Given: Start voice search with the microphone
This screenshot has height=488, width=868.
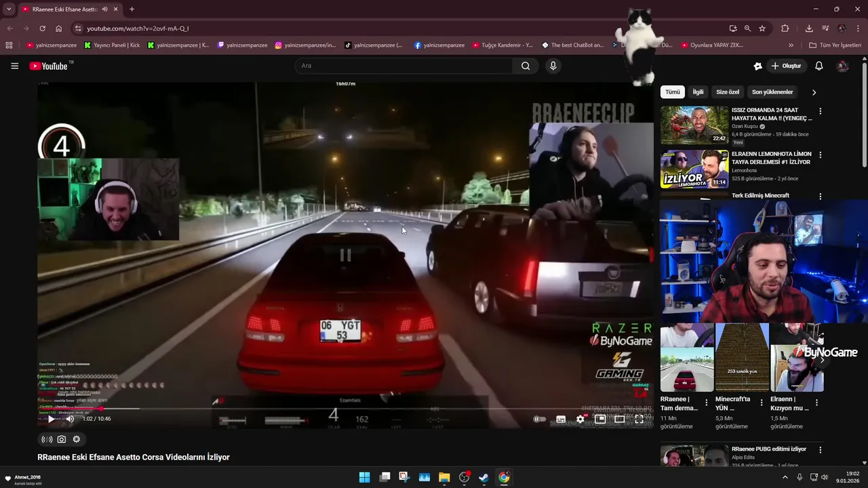Looking at the screenshot, I should tap(553, 66).
